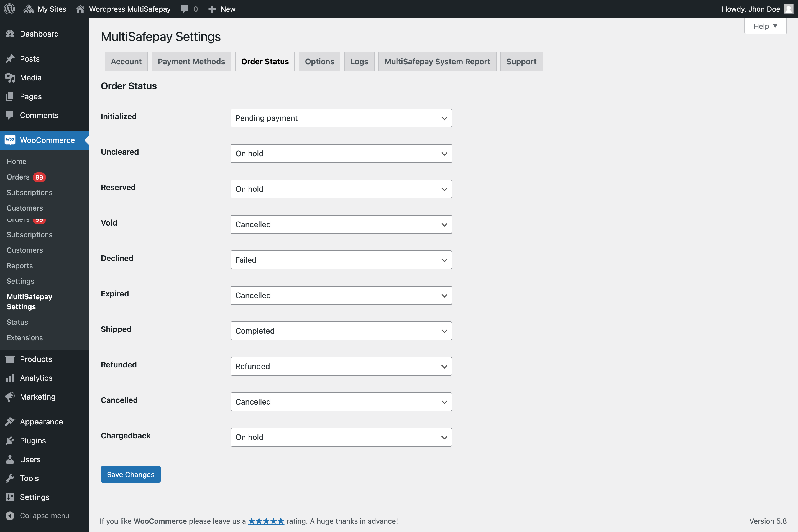Click the Chargedback field label

[x=126, y=436]
